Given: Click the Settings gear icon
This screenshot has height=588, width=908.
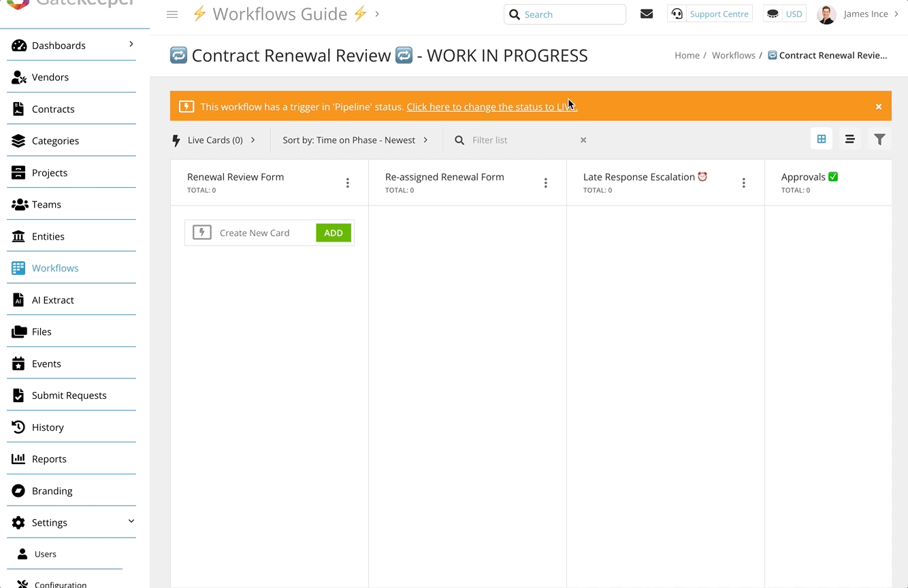Looking at the screenshot, I should [18, 523].
